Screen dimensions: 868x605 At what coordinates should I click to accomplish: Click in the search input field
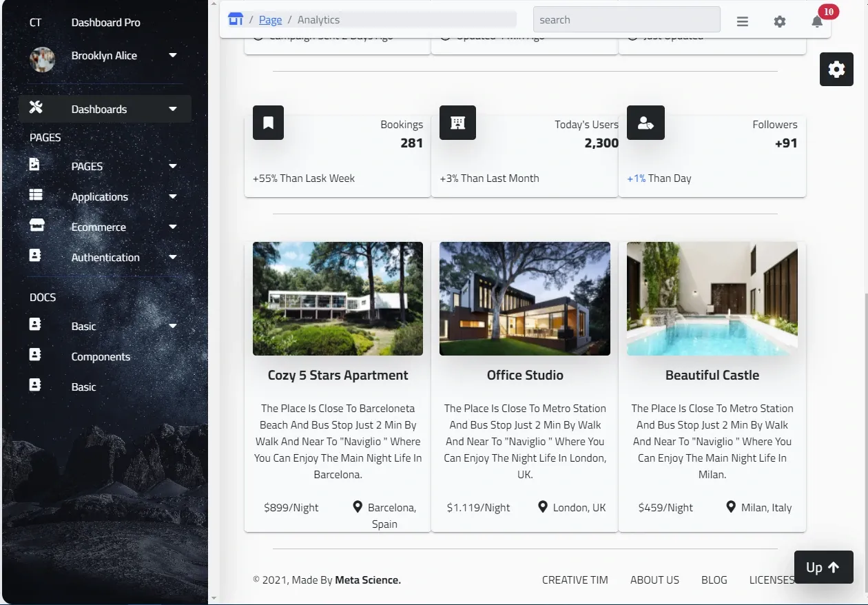(x=627, y=20)
